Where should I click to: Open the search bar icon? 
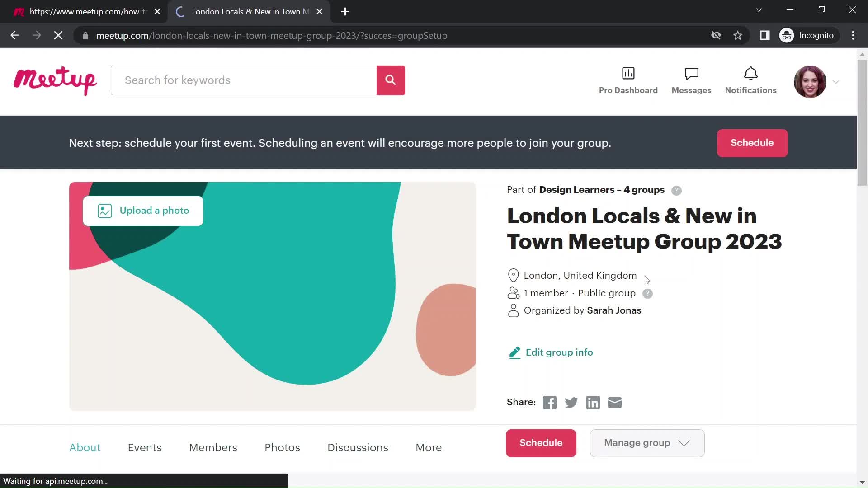tap(391, 80)
